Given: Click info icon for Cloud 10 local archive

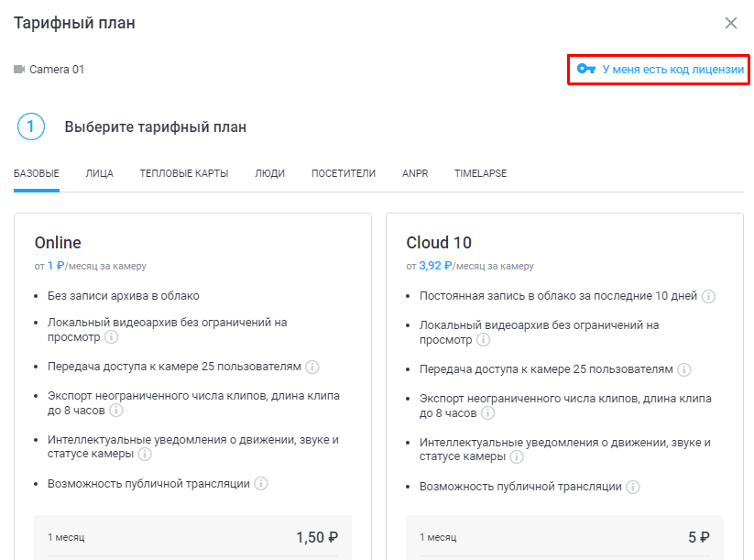Looking at the screenshot, I should pyautogui.click(x=484, y=339).
